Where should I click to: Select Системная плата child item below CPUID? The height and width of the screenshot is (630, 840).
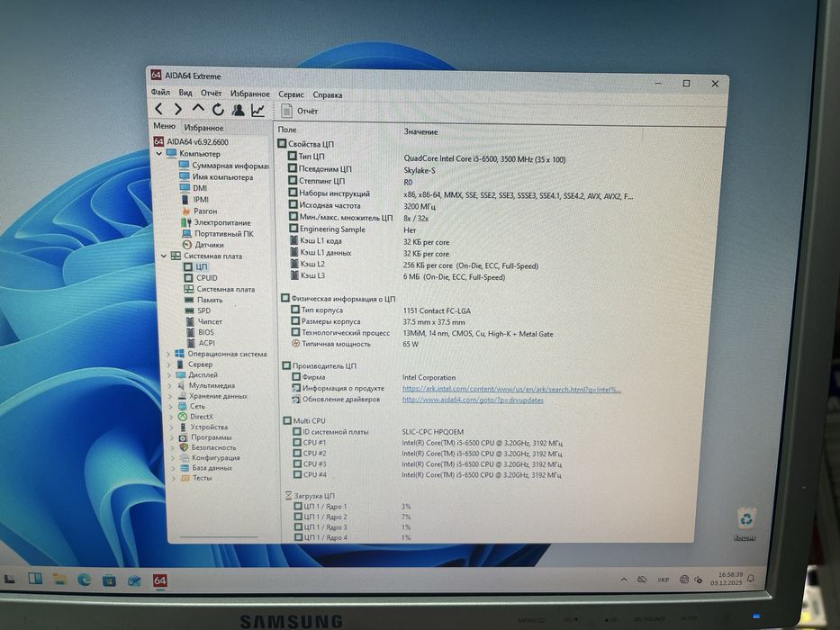[x=220, y=289]
